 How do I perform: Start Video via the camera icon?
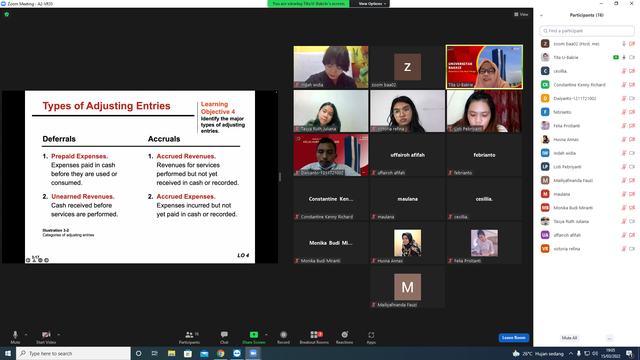46,335
